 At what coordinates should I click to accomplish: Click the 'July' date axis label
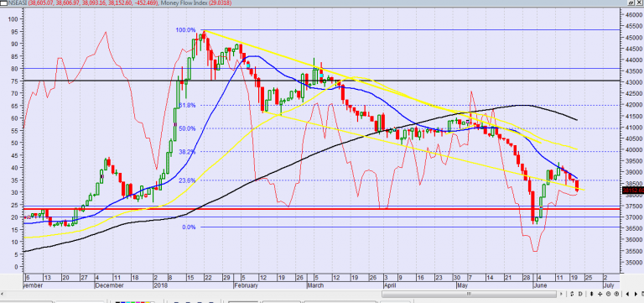point(609,285)
